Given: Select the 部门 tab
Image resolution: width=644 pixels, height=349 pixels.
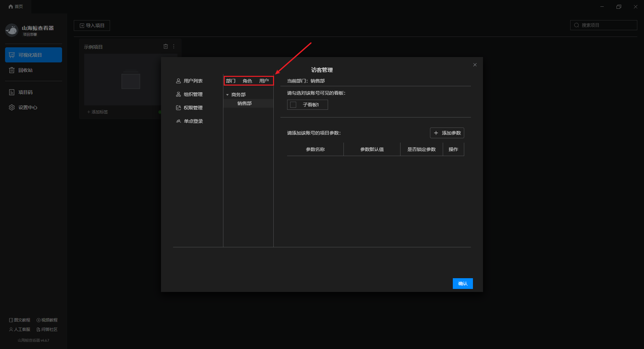Looking at the screenshot, I should pyautogui.click(x=231, y=81).
